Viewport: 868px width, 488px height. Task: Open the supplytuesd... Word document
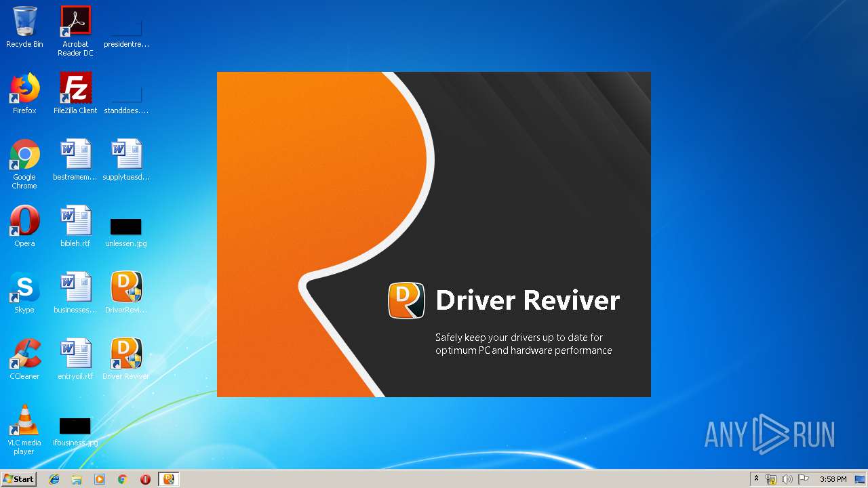pos(126,160)
